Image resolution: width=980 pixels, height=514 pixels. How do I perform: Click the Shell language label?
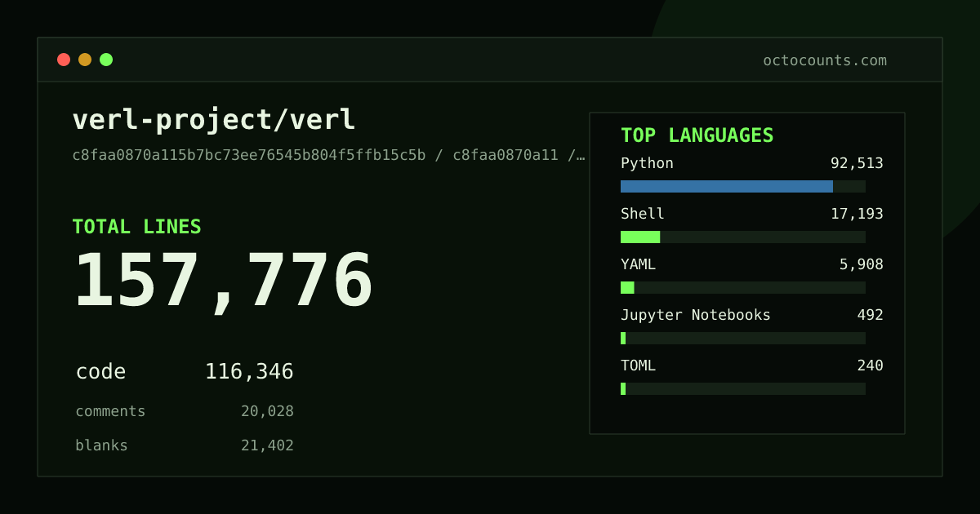click(x=643, y=214)
